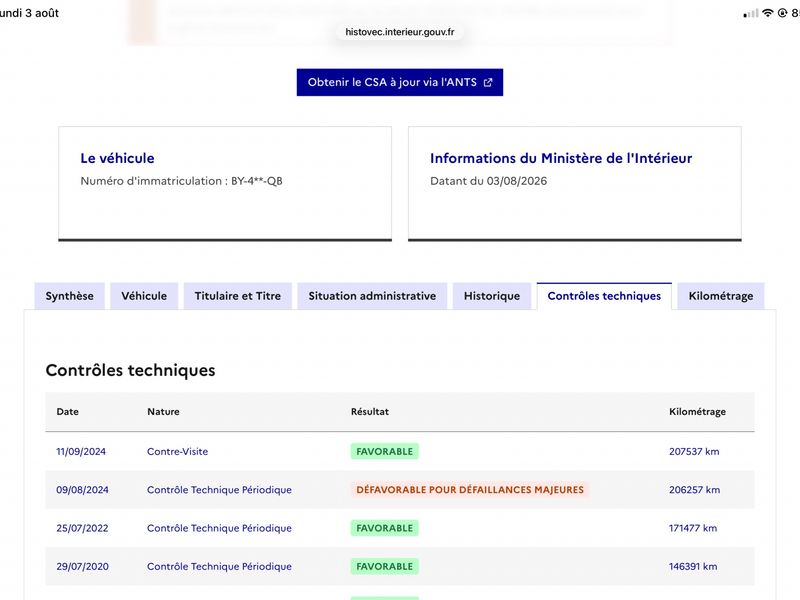Select the date 29/07/2020

(x=82, y=566)
